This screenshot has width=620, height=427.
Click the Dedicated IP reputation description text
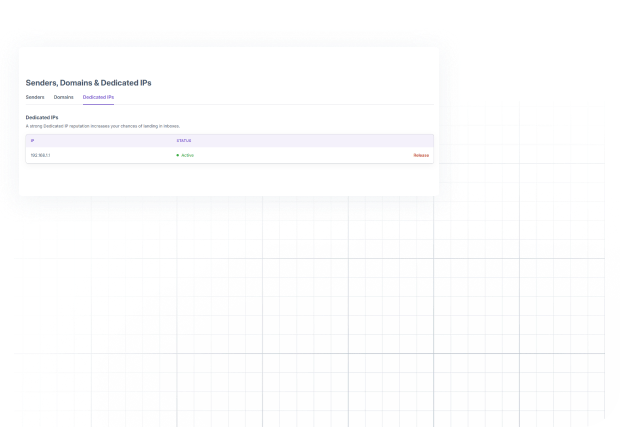point(103,126)
